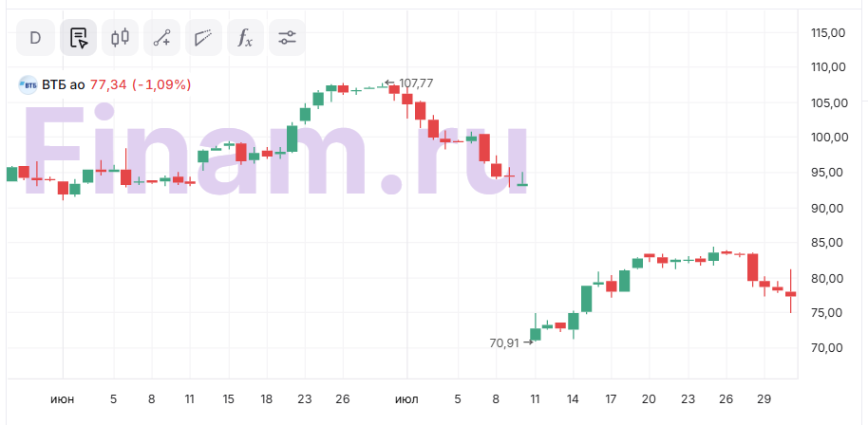Select июл on the date axis

pyautogui.click(x=406, y=399)
